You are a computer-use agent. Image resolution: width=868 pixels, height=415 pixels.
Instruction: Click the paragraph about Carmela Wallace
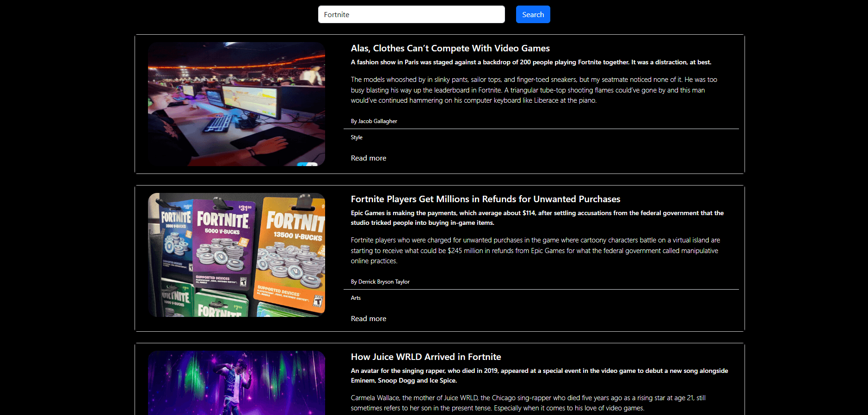pyautogui.click(x=528, y=403)
